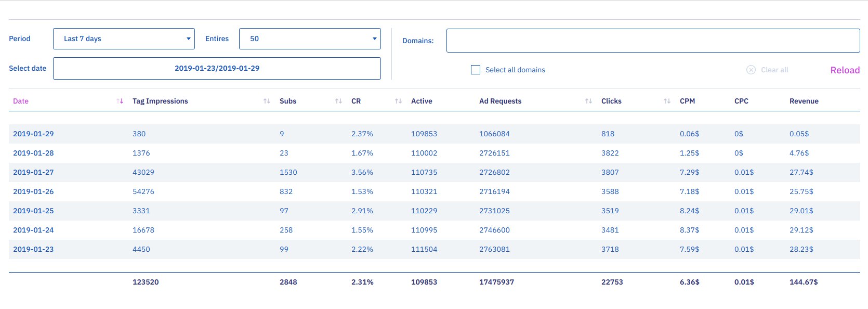Click total revenue 144.67$
The height and width of the screenshot is (309, 868).
[804, 282]
